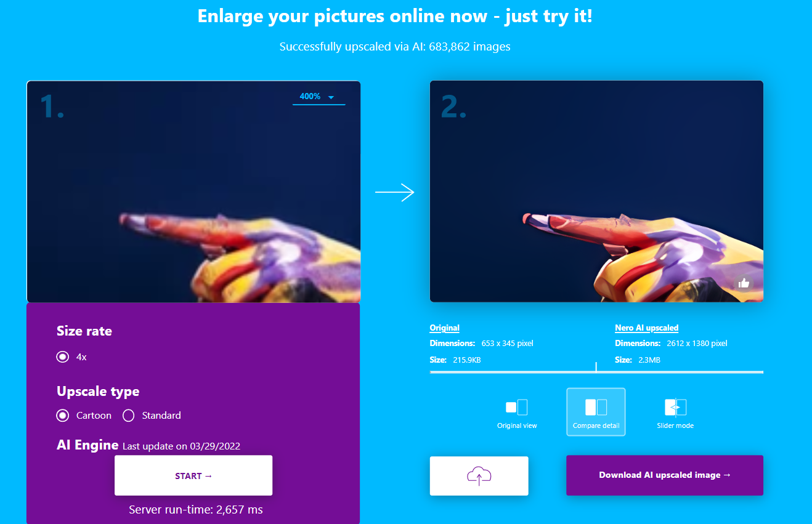Screen dimensions: 812x524
Task: Click the START button
Action: click(x=193, y=475)
